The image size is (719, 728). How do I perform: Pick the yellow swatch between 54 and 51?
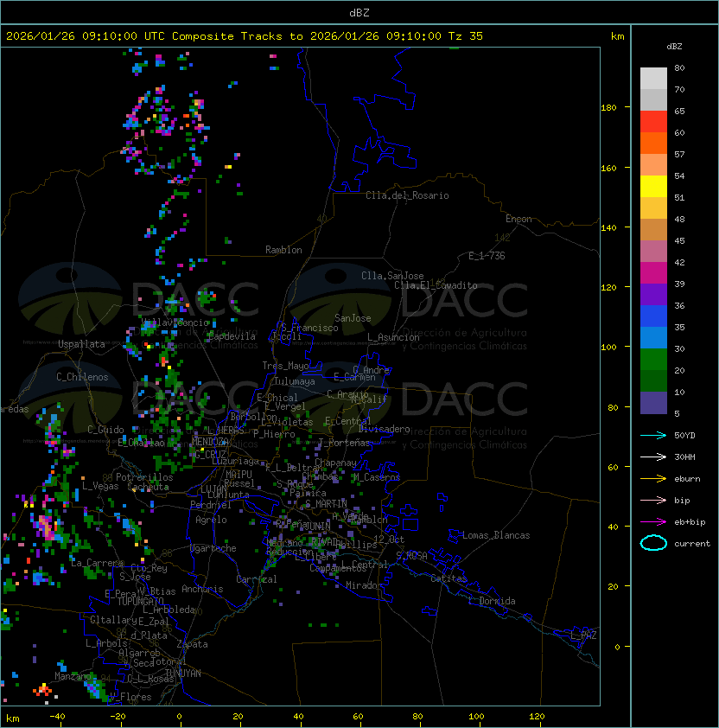pyautogui.click(x=653, y=187)
